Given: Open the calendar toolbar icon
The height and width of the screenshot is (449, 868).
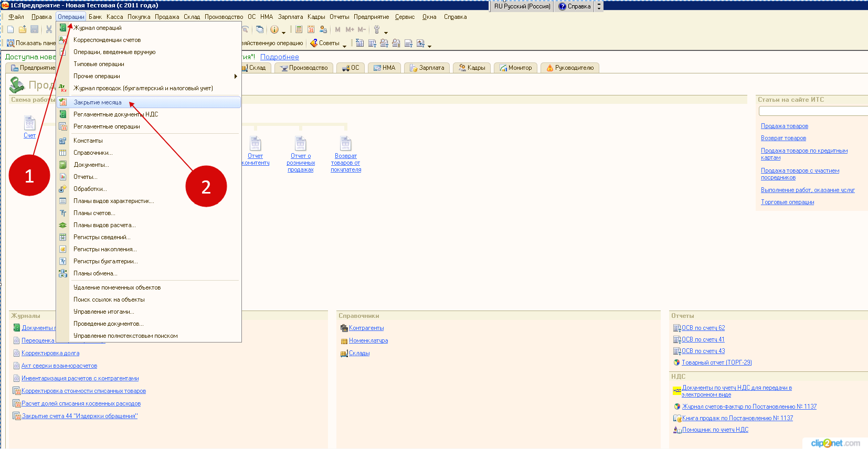Looking at the screenshot, I should [311, 29].
